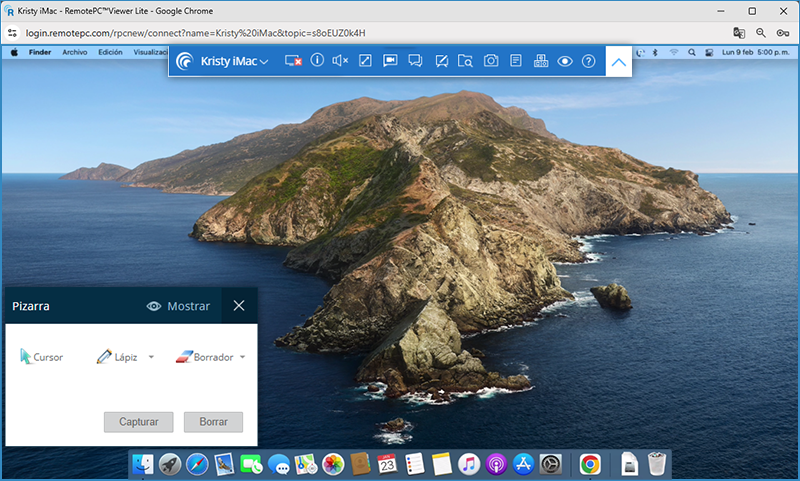Select the Cursor tool in Pizarra

pos(40,357)
